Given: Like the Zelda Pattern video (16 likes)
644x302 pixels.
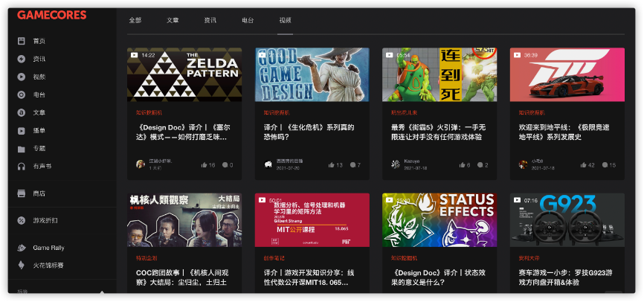Looking at the screenshot, I should pos(205,165).
